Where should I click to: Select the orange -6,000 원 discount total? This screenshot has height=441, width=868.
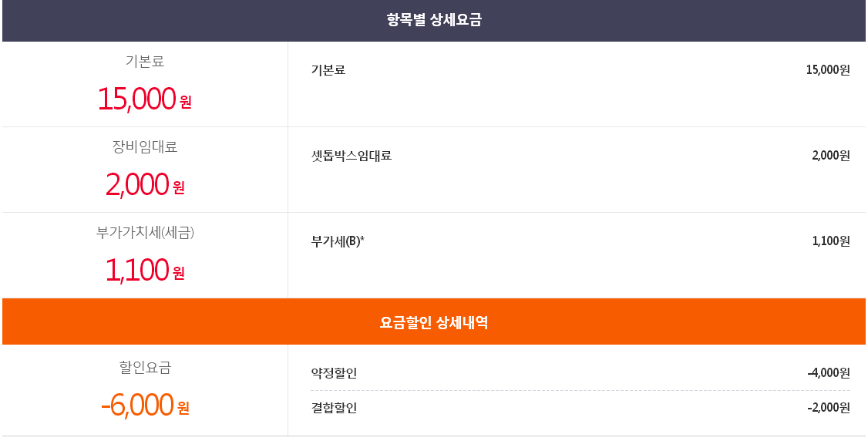point(144,405)
